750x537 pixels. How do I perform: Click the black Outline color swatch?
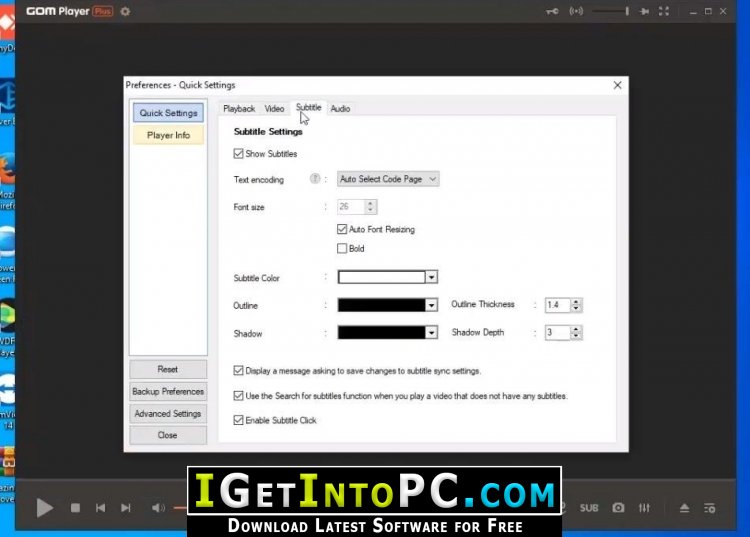[381, 305]
